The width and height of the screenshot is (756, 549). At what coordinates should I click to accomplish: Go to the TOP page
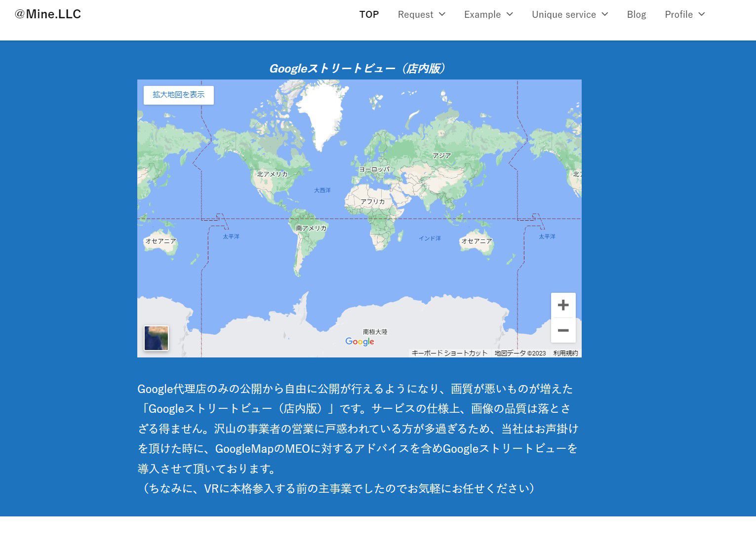tap(369, 14)
